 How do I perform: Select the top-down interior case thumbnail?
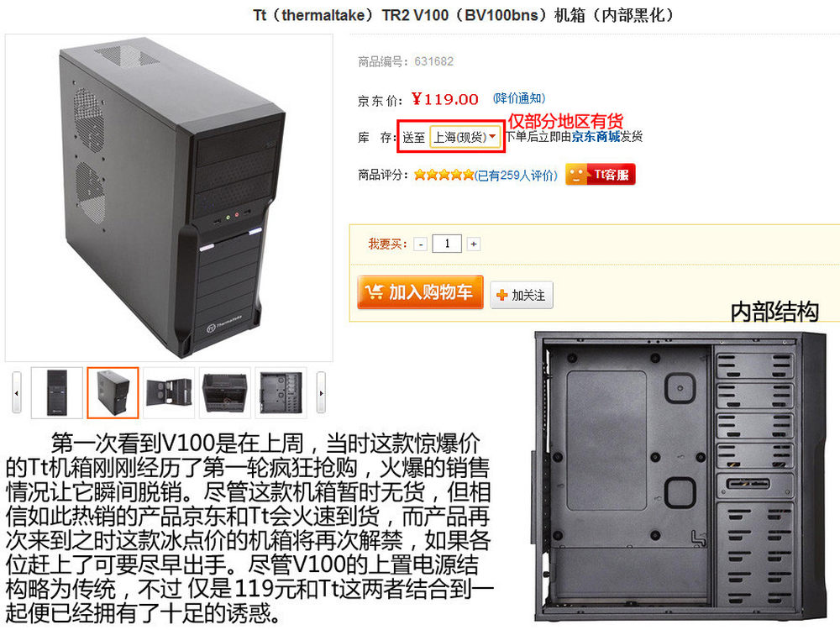click(224, 392)
